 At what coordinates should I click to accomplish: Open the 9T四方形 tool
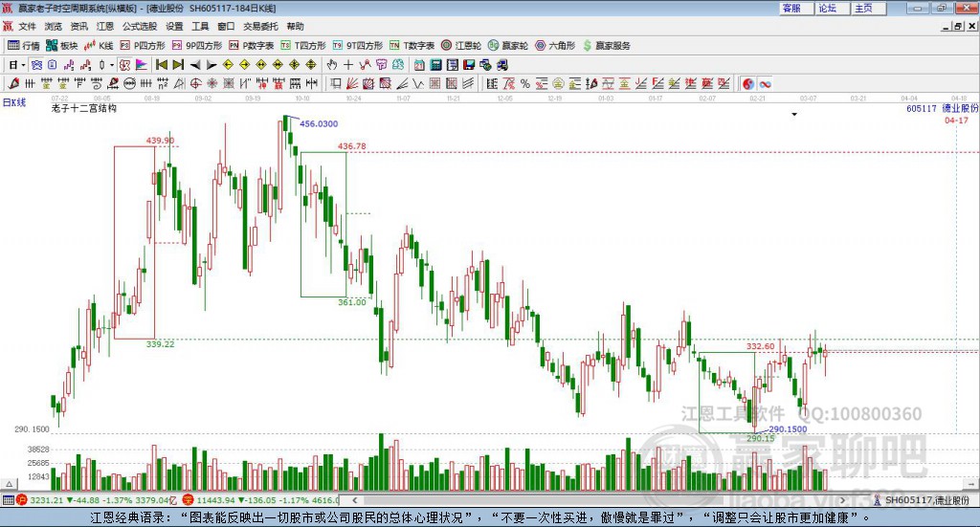(358, 46)
